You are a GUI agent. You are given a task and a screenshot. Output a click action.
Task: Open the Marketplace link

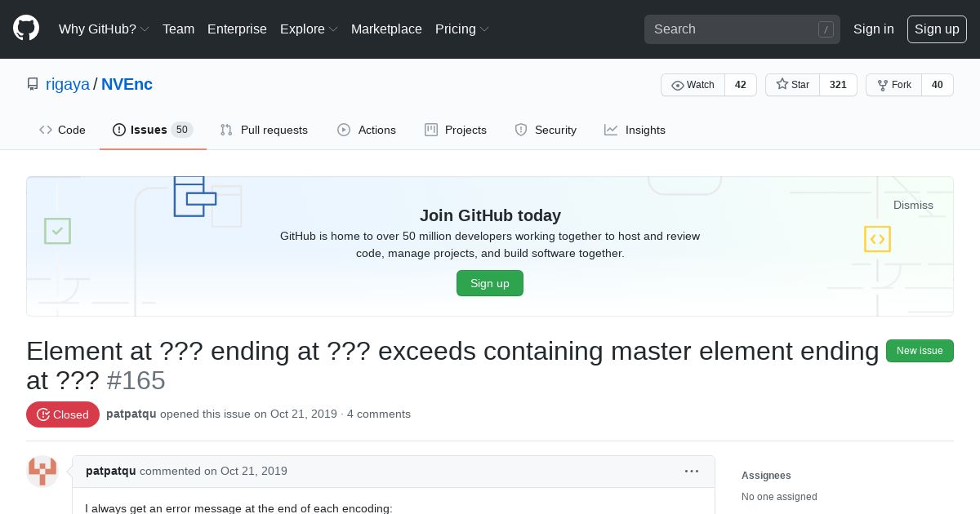point(386,29)
